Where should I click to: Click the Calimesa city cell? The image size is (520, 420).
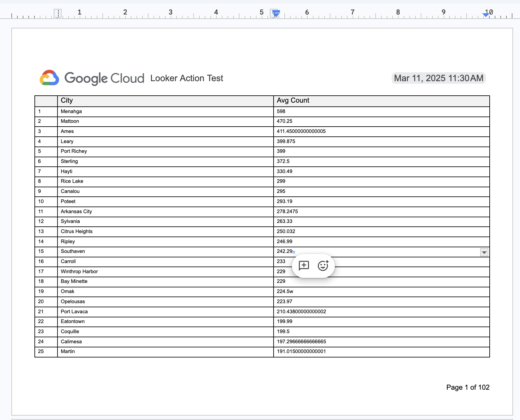point(165,342)
